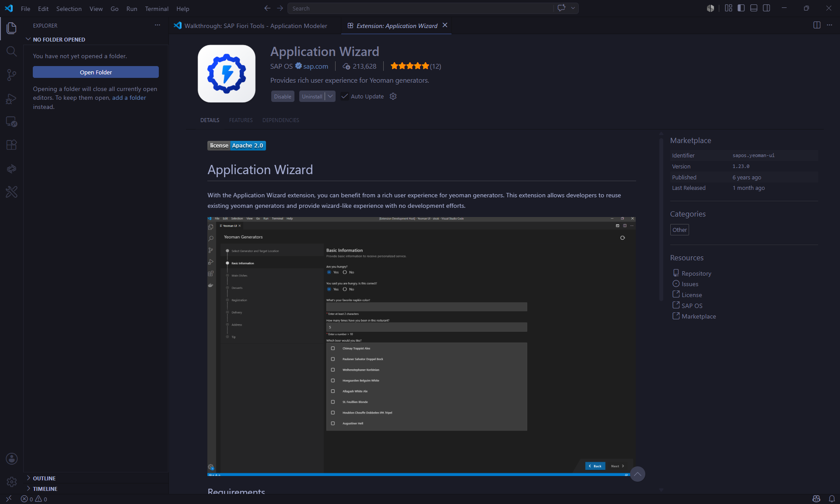Click Copilot status icon in status bar
The width and height of the screenshot is (840, 504).
[x=816, y=499]
